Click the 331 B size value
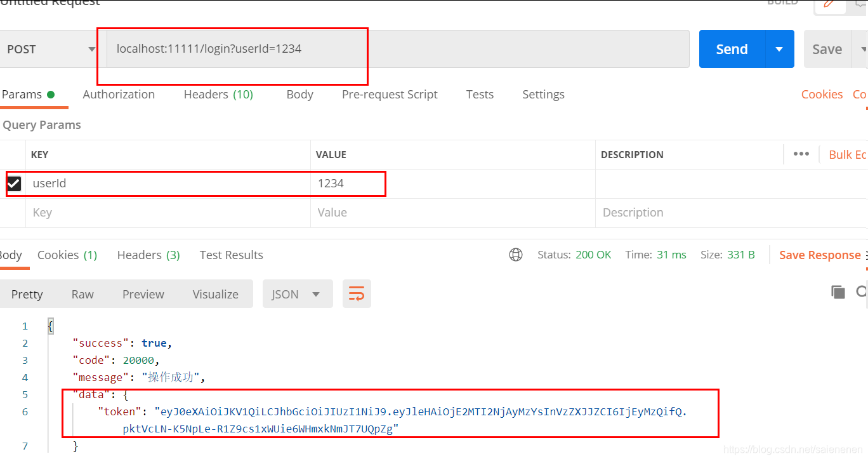Viewport: 868px width, 461px height. (740, 255)
